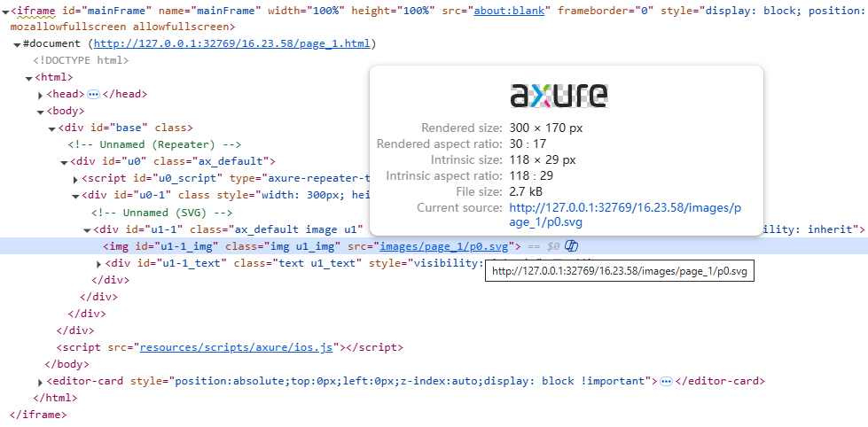868x427 pixels.
Task: Click the URL tooltip for p0.svg
Action: (x=620, y=272)
